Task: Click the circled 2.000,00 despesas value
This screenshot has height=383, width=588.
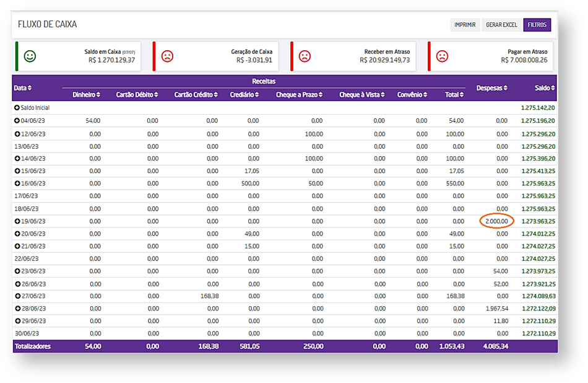Action: (x=496, y=221)
